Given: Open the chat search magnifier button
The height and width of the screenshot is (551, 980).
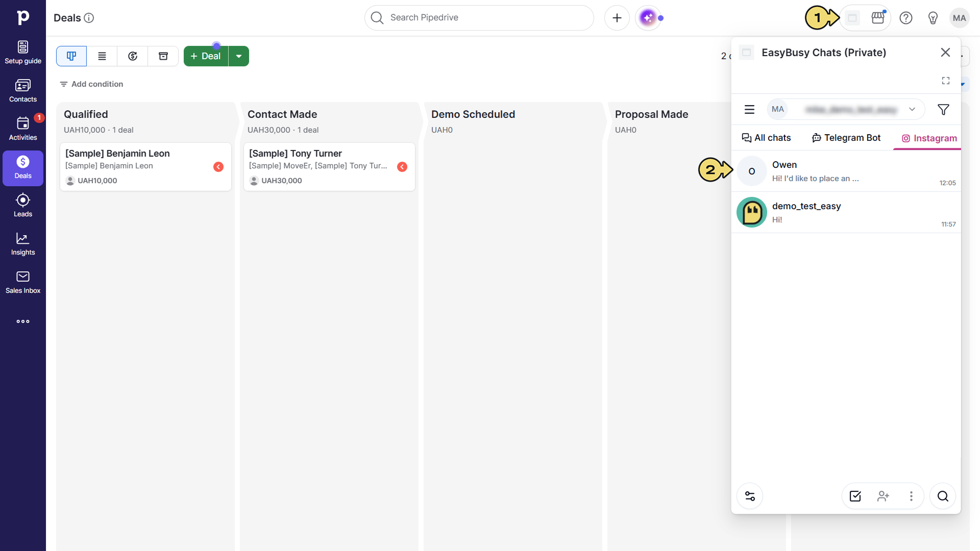Looking at the screenshot, I should pyautogui.click(x=943, y=496).
